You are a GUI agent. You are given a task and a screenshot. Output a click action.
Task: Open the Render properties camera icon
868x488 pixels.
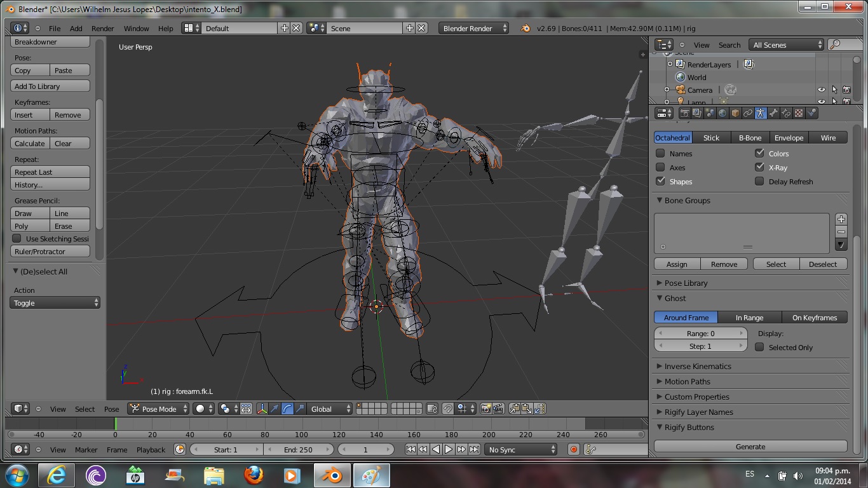(684, 113)
